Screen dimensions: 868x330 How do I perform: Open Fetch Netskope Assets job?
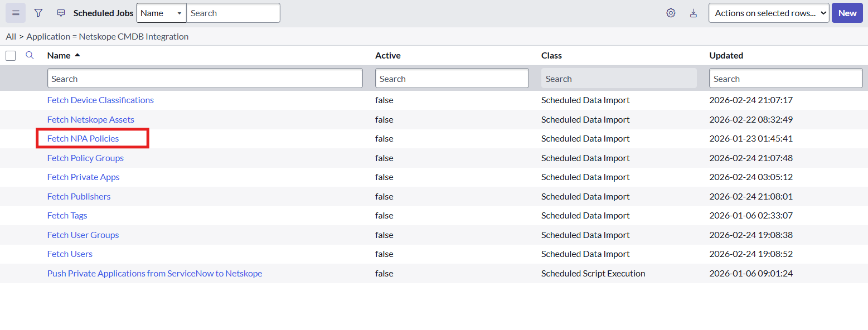click(91, 119)
